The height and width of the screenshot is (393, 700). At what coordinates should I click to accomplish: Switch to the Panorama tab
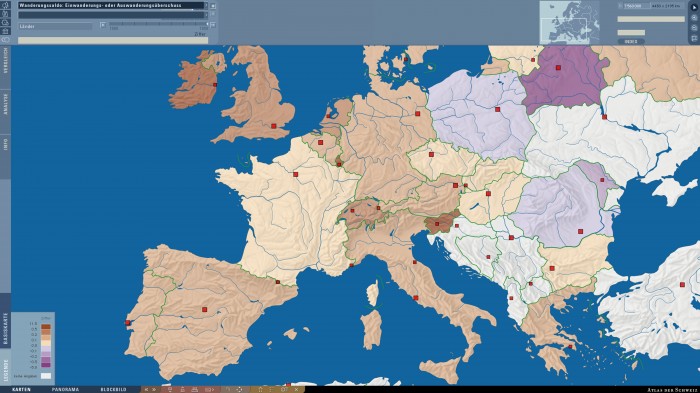click(x=65, y=390)
